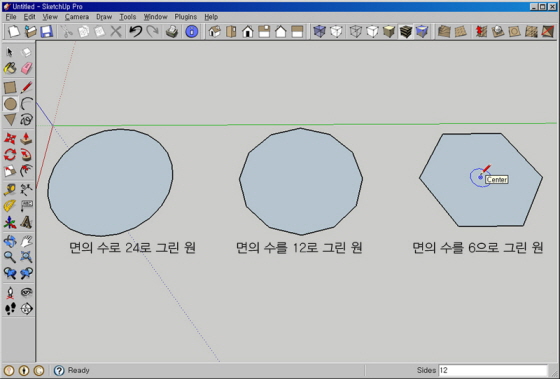Open the Draw menu

[104, 17]
